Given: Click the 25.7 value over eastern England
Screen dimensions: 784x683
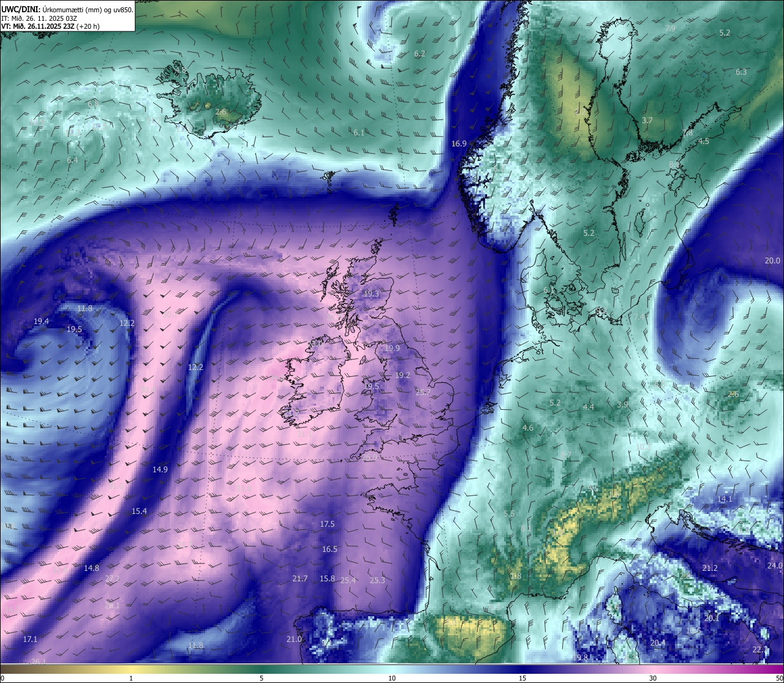Looking at the screenshot, I should 423,393.
